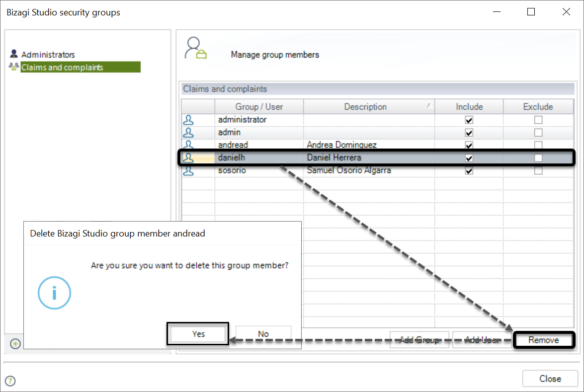Click the Andrea Dominguez description cell

(x=369, y=145)
